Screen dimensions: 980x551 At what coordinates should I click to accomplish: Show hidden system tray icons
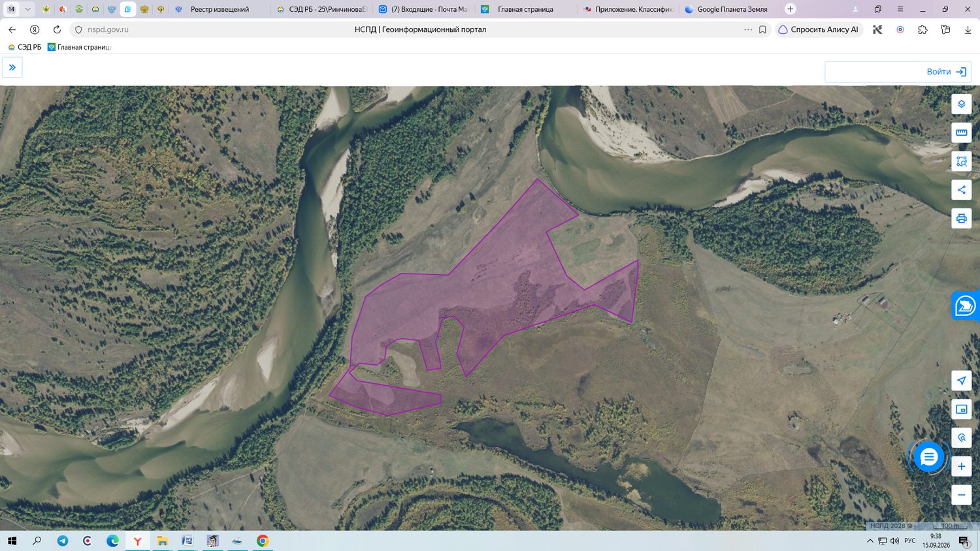[x=870, y=541]
